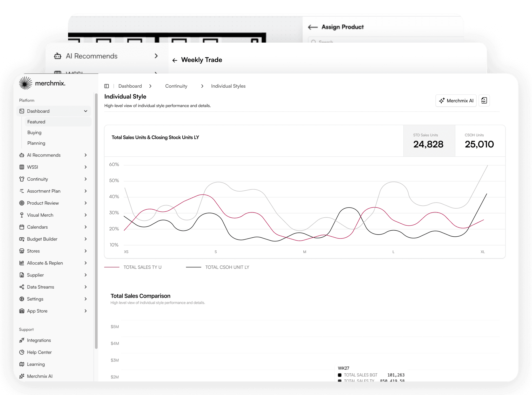532x395 pixels.
Task: Click the Calendars calendar icon
Action: point(22,227)
